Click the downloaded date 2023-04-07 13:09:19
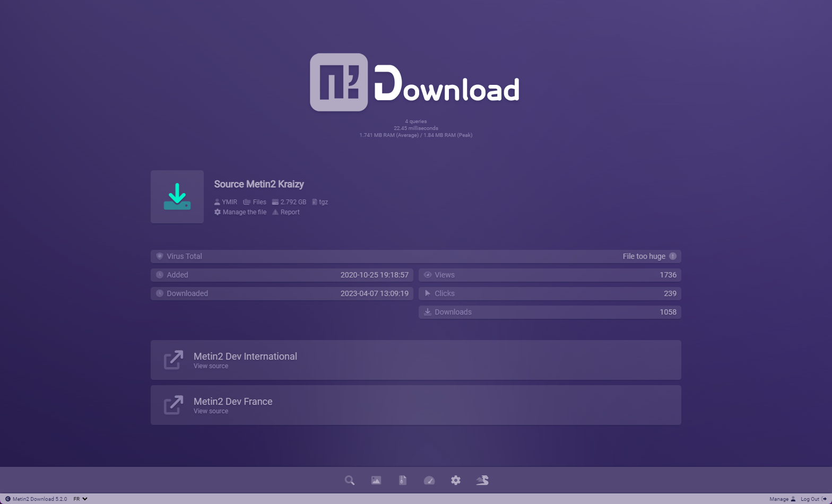 (x=375, y=293)
